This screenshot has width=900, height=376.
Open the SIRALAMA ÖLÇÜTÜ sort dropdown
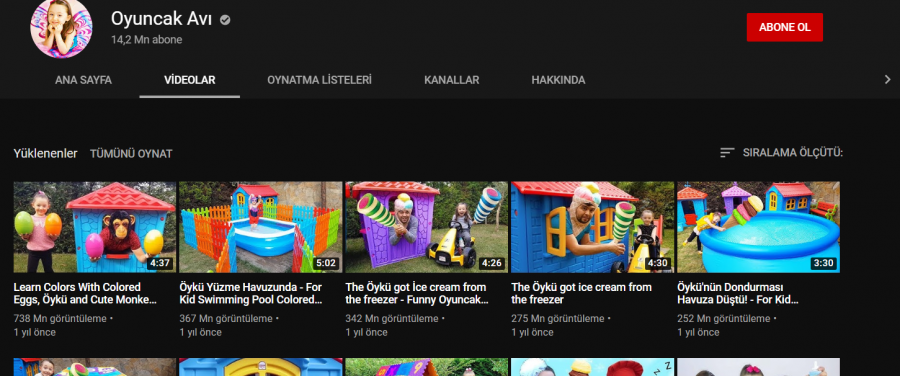[781, 153]
